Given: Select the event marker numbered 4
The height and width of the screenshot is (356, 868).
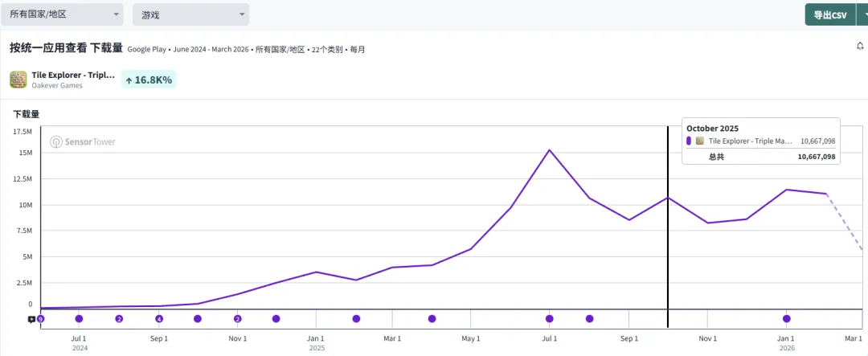Looking at the screenshot, I should click(159, 319).
